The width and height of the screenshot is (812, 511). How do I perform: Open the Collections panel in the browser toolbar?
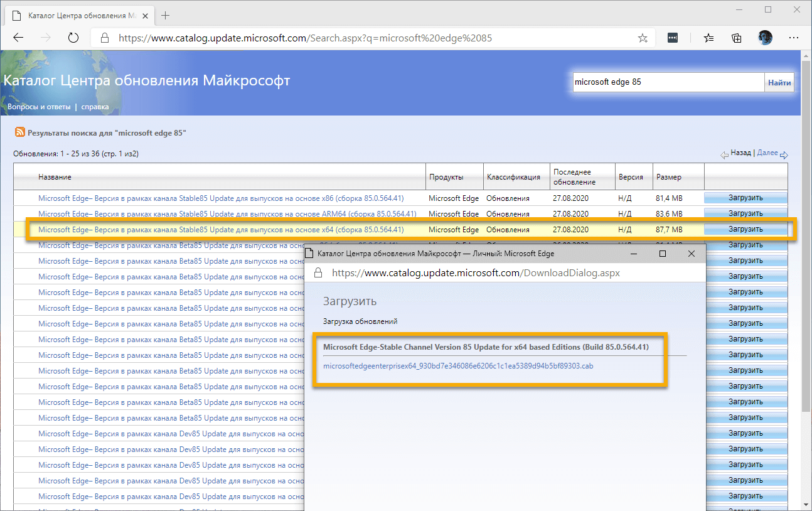pos(736,38)
